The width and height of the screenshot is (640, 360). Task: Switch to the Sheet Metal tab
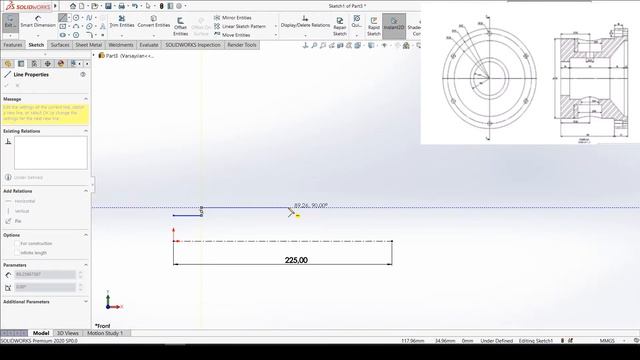point(89,45)
